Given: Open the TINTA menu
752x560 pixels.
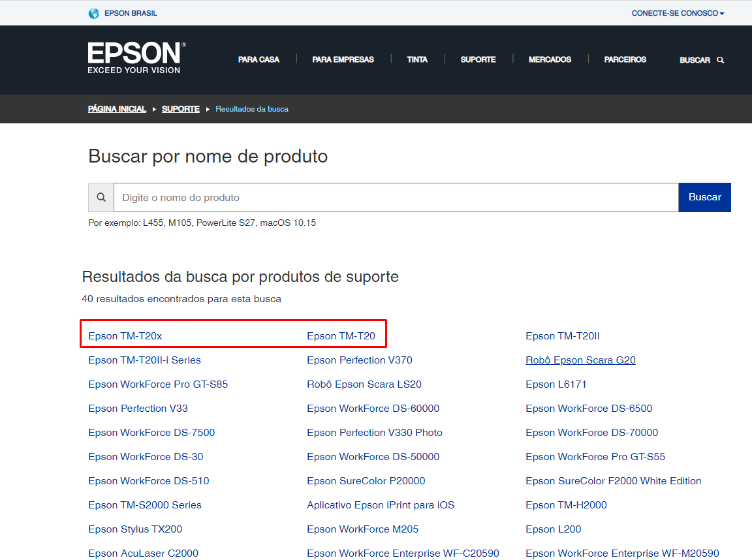Looking at the screenshot, I should [x=417, y=59].
